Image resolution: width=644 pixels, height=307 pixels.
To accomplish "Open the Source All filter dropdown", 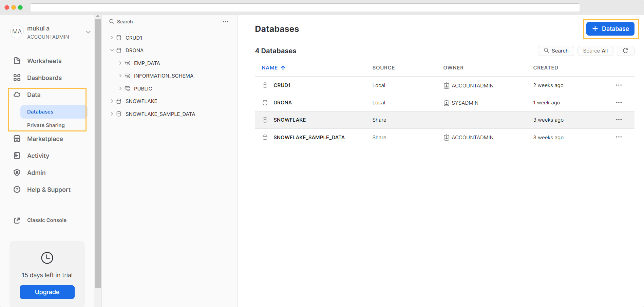I will point(595,51).
